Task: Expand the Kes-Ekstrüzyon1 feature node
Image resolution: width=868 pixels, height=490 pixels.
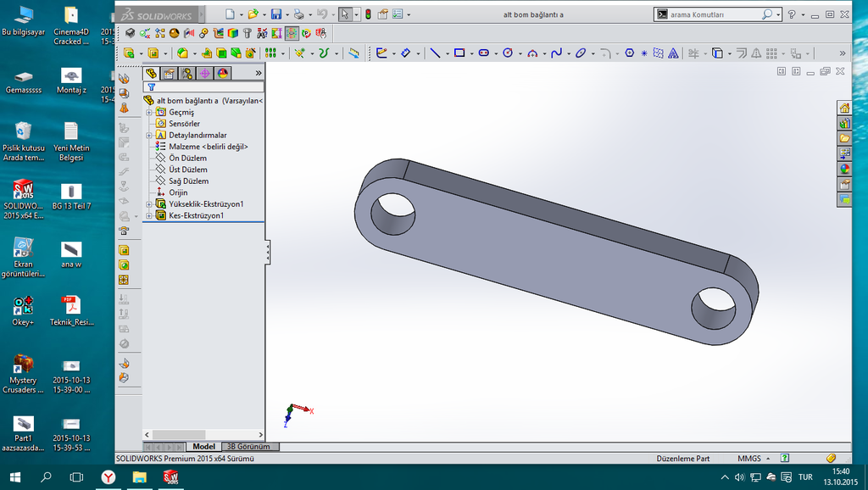Action: [149, 216]
